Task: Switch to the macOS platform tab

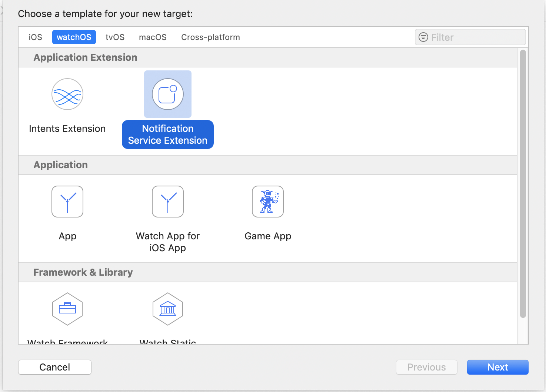Action: point(153,37)
